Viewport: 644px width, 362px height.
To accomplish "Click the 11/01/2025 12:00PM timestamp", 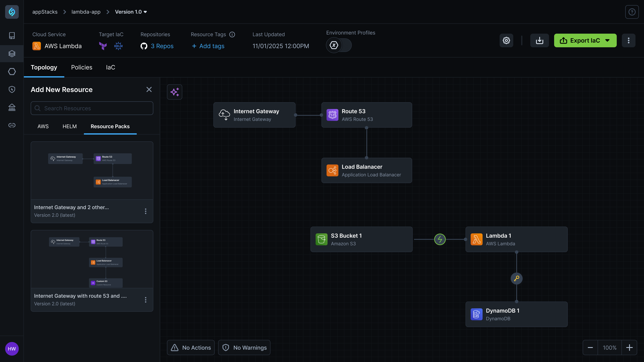I will tap(281, 46).
